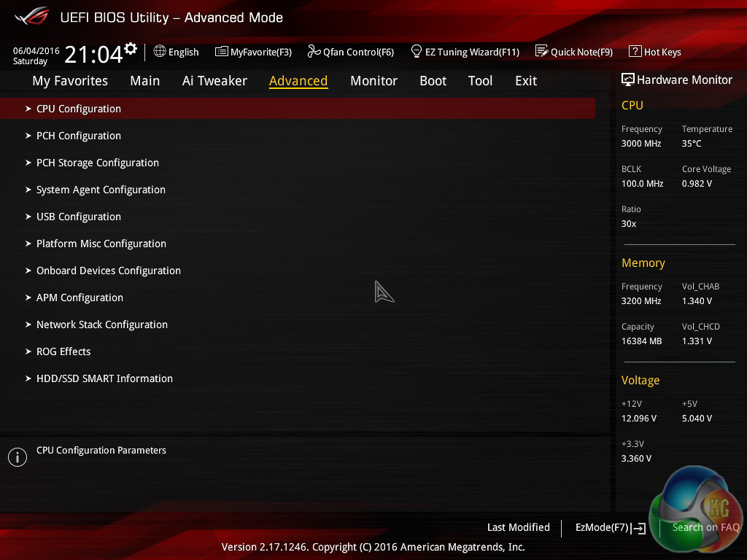Start EZ Tuning Wizard(F11) label
Image resolution: width=747 pixels, height=560 pixels.
(x=472, y=52)
